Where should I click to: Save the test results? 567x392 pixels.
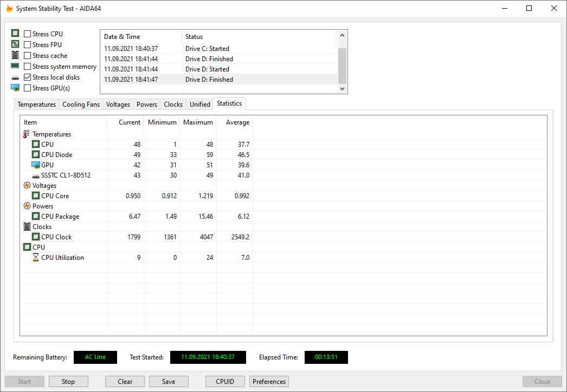169,382
